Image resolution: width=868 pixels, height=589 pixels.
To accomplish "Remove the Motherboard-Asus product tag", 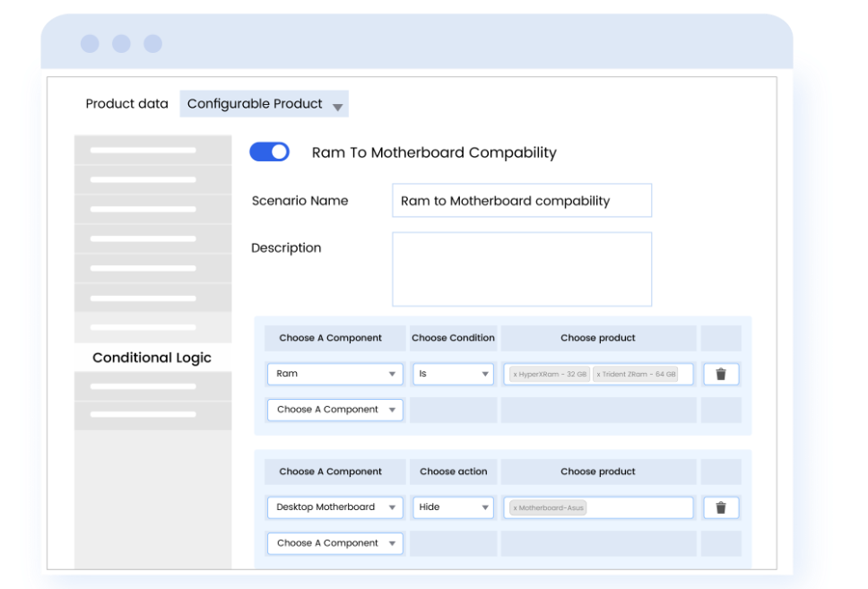I will click(515, 508).
